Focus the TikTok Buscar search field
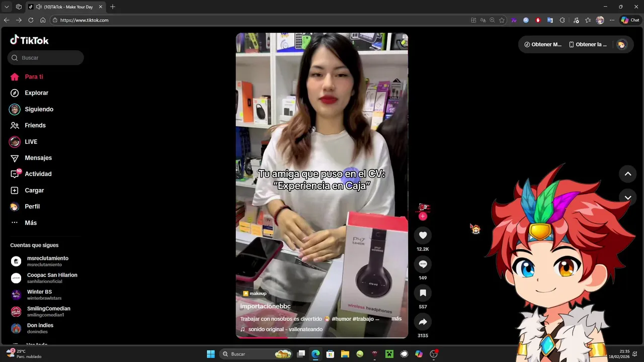This screenshot has width=644, height=362. pyautogui.click(x=46, y=58)
